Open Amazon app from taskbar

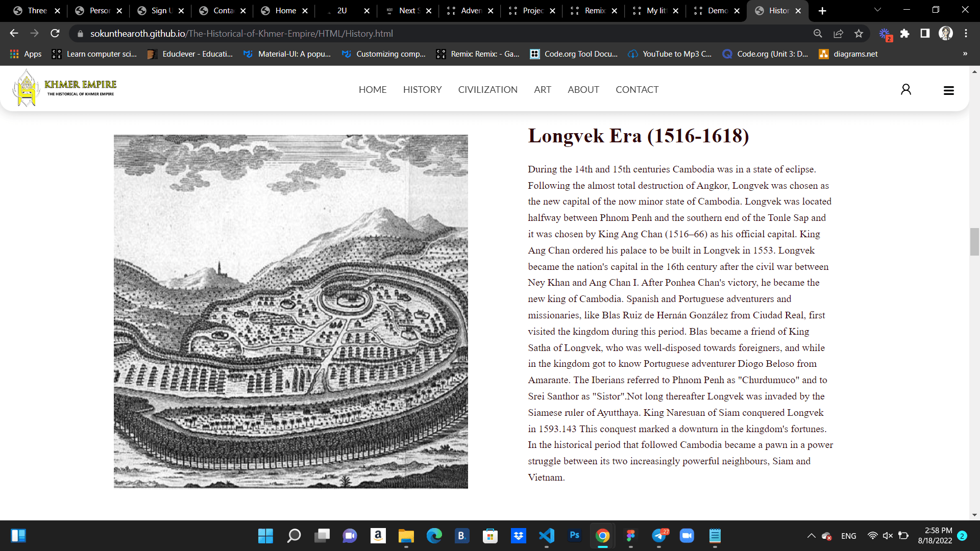(x=378, y=536)
